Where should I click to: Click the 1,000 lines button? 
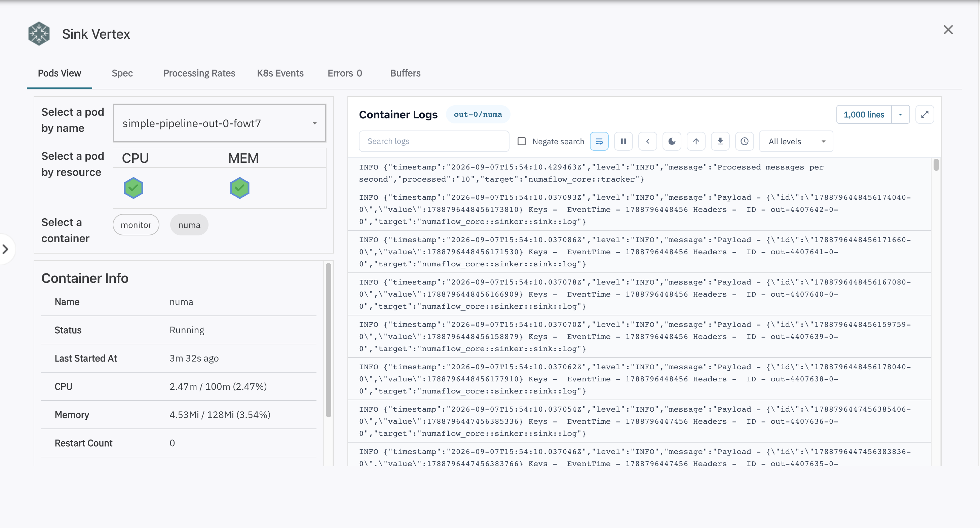864,114
